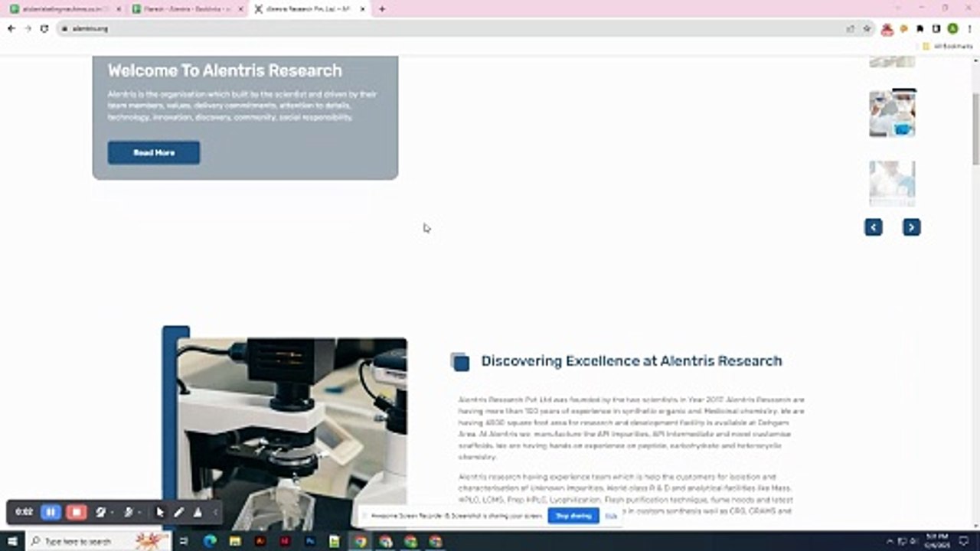Toggle microphone in the recorder toolbar
This screenshot has height=551, width=980.
(128, 512)
